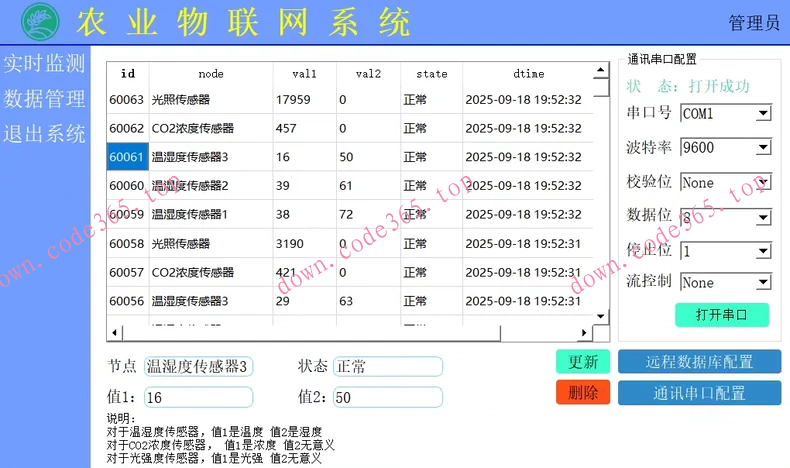Select row id 60056
790x468 pixels.
(127, 301)
